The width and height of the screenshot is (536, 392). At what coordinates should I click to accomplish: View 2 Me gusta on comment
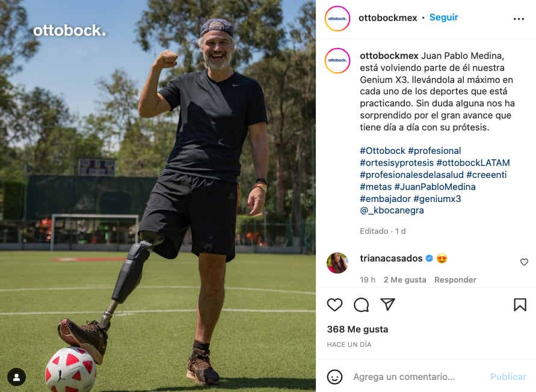click(405, 280)
